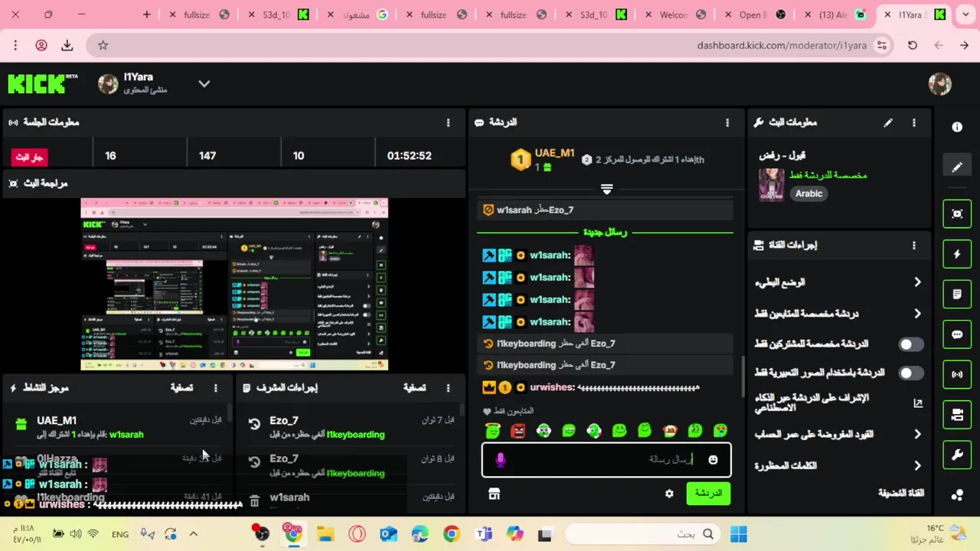Send message with green chat button
The width and height of the screenshot is (980, 551).
[708, 494]
